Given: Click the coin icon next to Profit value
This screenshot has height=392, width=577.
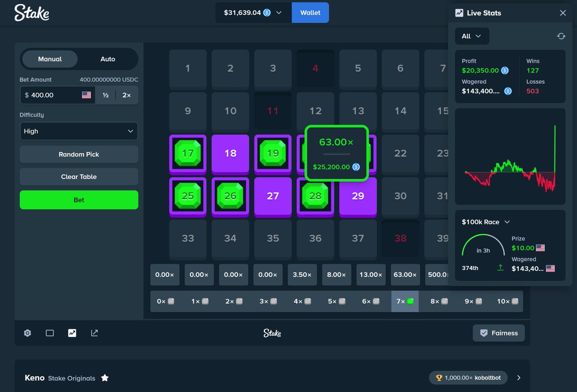Looking at the screenshot, I should (505, 70).
